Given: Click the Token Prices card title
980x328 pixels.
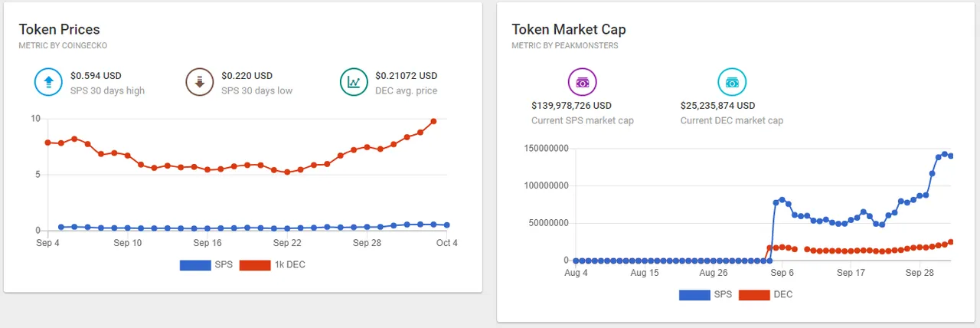Looking at the screenshot, I should click(x=60, y=30).
